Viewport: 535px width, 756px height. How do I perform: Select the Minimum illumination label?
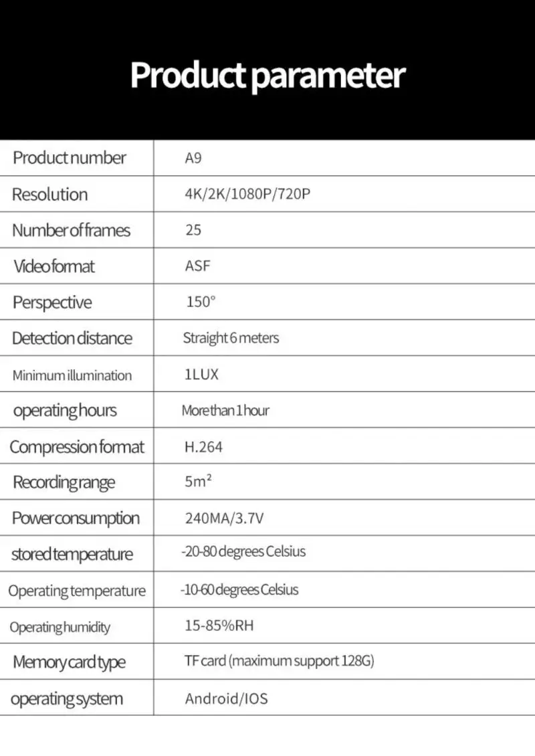pyautogui.click(x=72, y=375)
